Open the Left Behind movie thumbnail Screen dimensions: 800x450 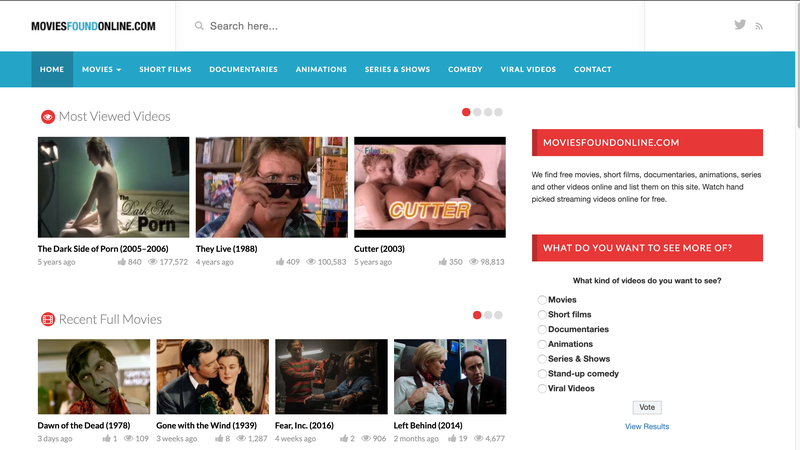pyautogui.click(x=450, y=377)
